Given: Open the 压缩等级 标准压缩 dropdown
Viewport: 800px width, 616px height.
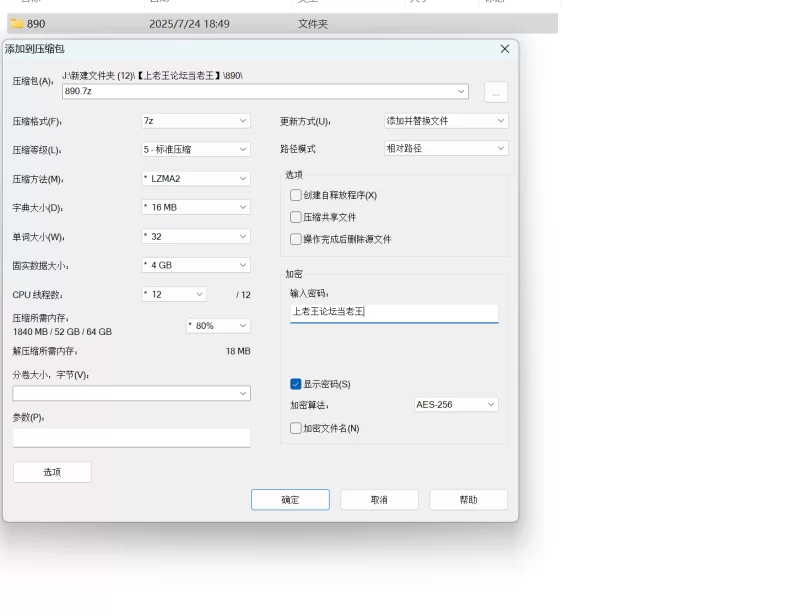Looking at the screenshot, I should click(196, 150).
